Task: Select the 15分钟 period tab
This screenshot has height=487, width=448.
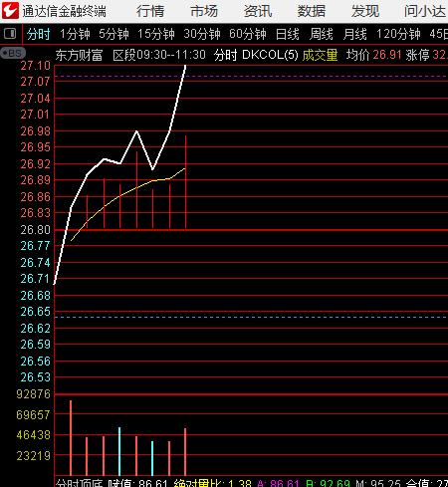Action: (x=156, y=34)
